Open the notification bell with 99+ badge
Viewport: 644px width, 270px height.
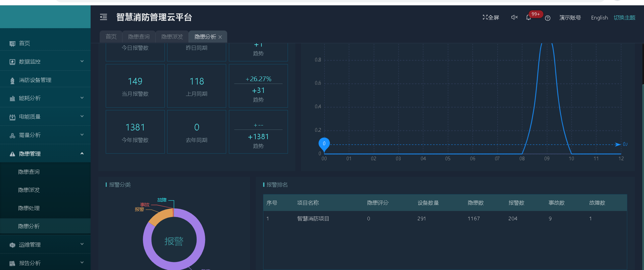point(529,18)
